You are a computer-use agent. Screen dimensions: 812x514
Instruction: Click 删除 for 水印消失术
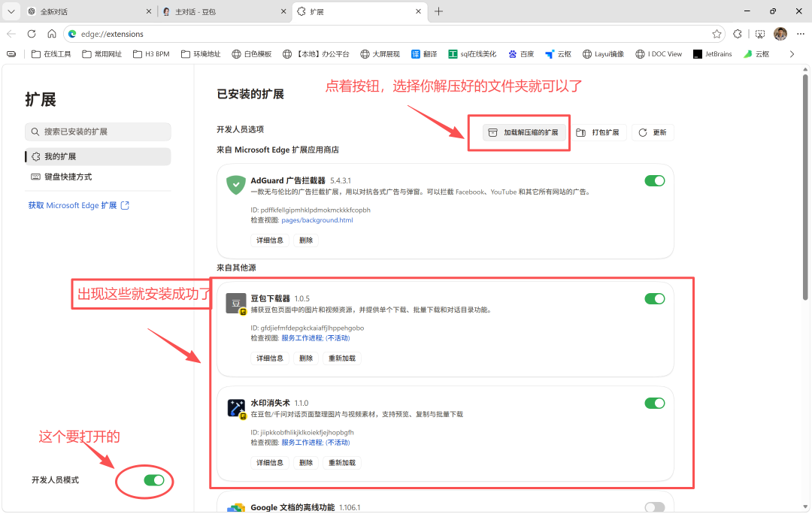click(x=306, y=463)
